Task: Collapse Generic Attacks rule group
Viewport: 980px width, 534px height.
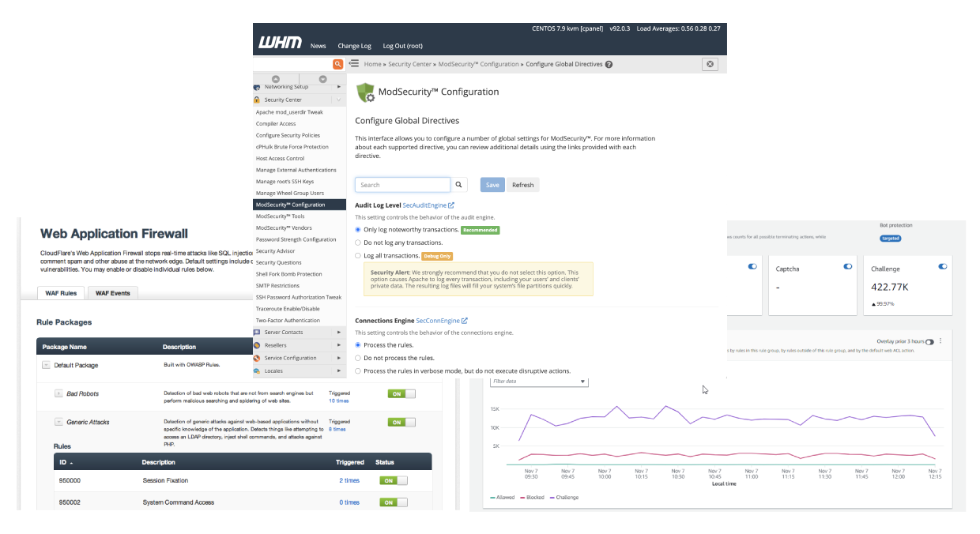Action: click(x=58, y=422)
